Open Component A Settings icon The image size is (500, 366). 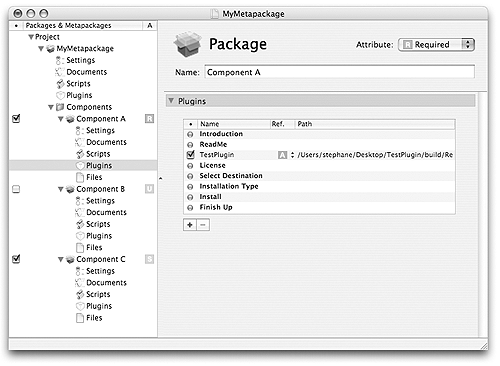(x=79, y=131)
